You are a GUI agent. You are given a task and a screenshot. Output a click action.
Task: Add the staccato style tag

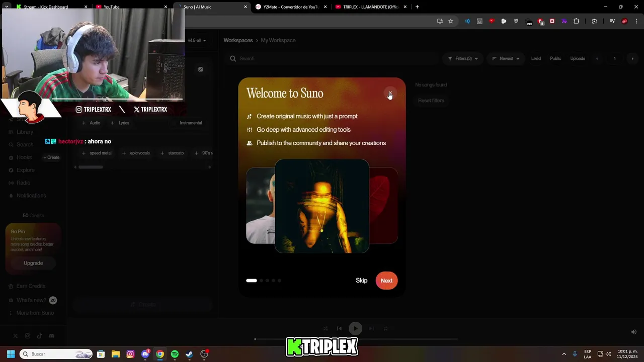172,153
